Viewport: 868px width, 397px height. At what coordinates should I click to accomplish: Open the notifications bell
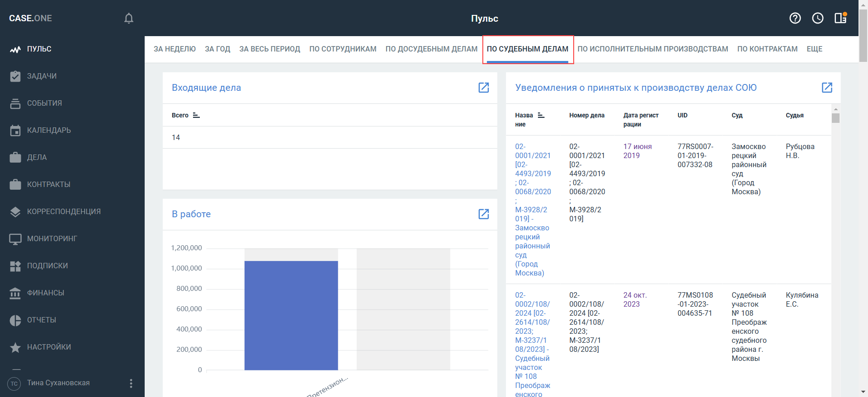(x=129, y=18)
